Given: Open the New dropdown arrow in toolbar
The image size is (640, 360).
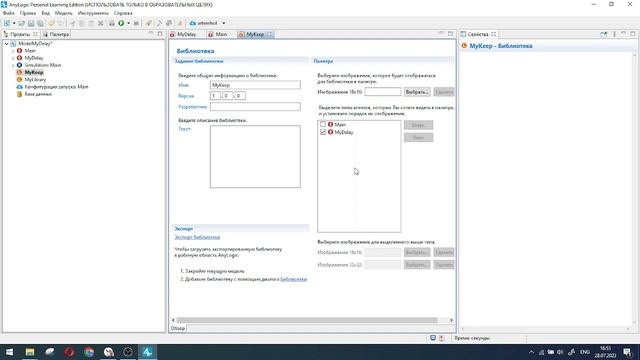Looking at the screenshot, I should [x=14, y=23].
